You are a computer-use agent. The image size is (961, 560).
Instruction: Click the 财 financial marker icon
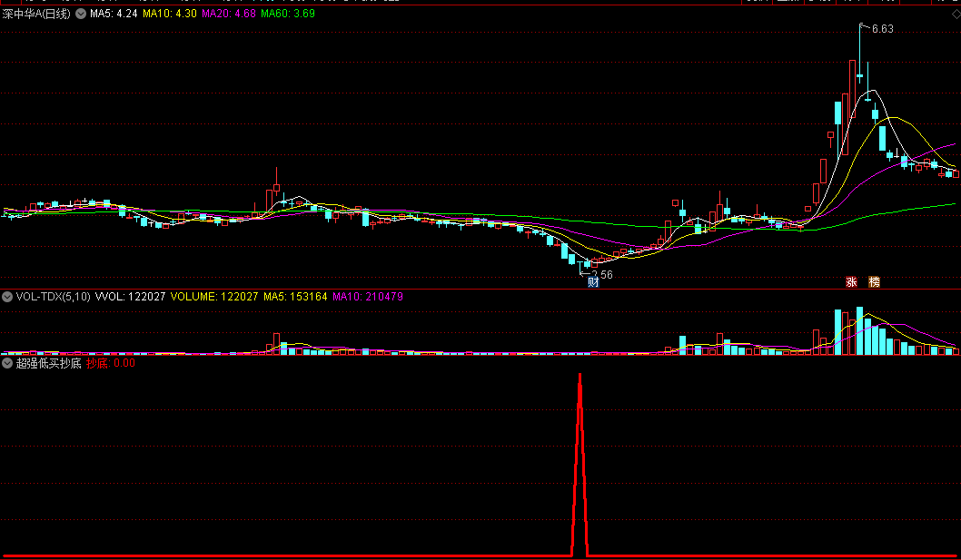point(593,282)
